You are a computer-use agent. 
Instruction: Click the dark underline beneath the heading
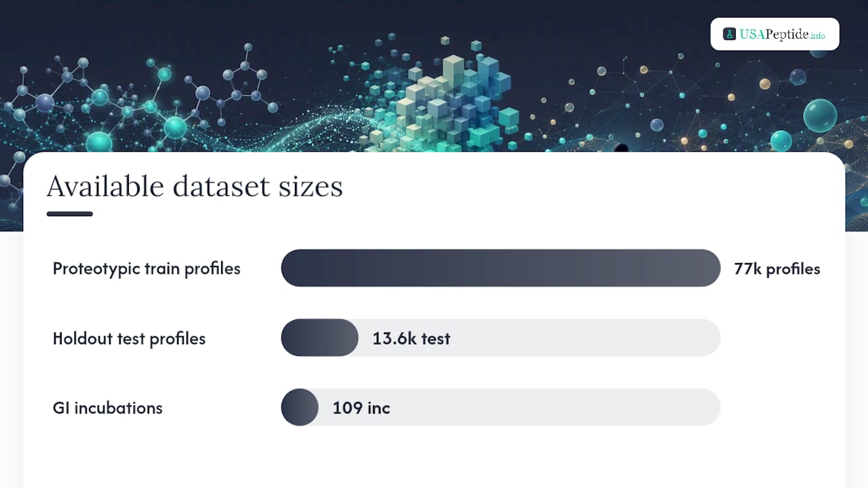[70, 214]
